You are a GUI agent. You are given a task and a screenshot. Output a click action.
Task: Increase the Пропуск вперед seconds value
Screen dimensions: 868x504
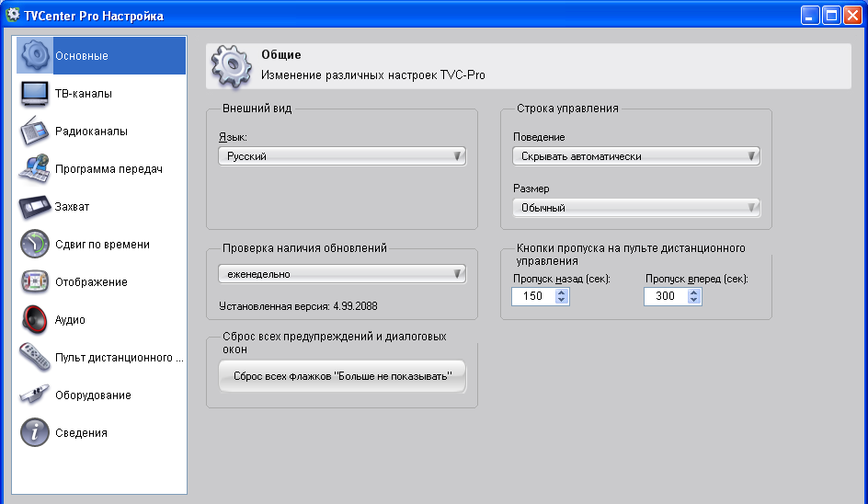[693, 292]
